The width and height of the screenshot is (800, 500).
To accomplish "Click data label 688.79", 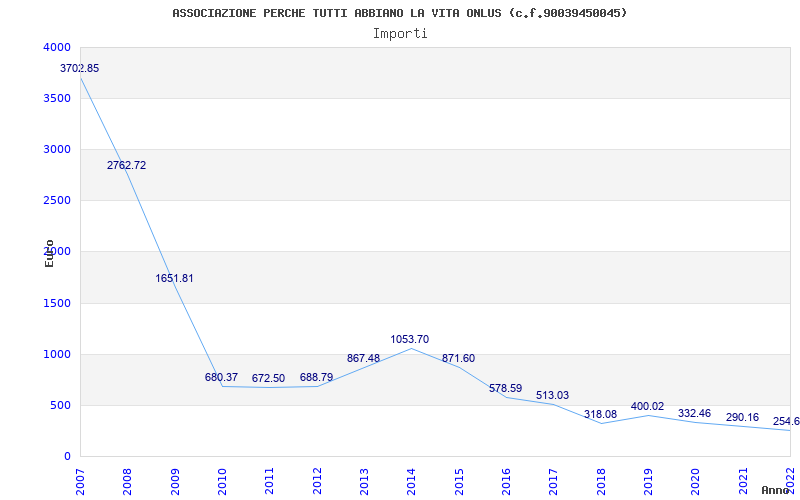I will [316, 378].
